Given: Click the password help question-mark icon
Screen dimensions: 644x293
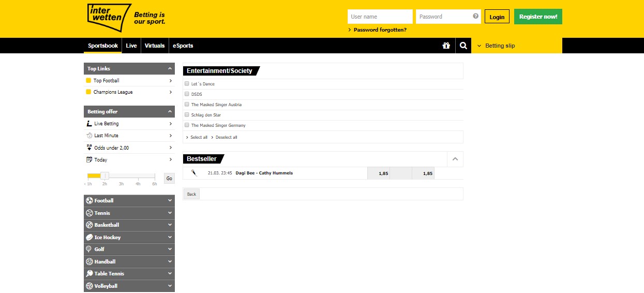Looking at the screenshot, I should (476, 16).
